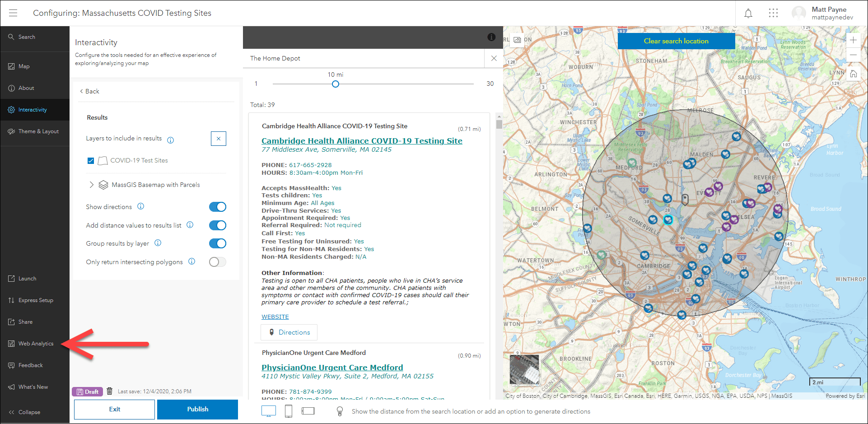The width and height of the screenshot is (868, 424).
Task: Toggle Add distance values to results list
Action: coord(218,225)
